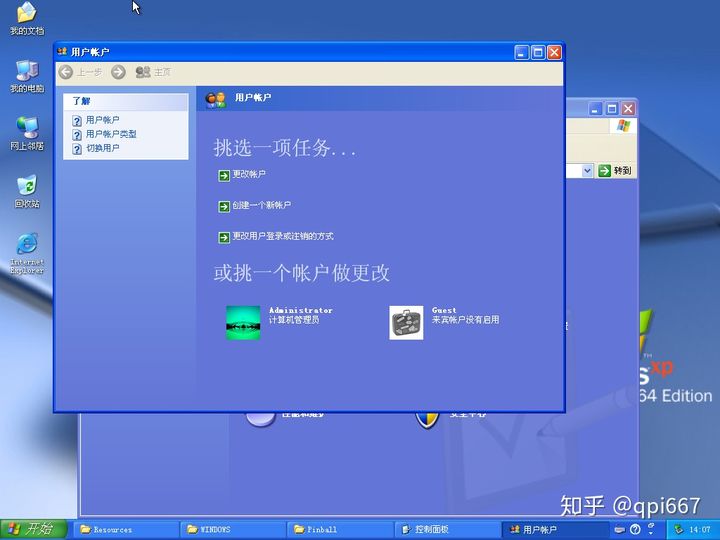Viewport: 720px width, 540px height.
Task: Minimize the 用户帐户 window
Action: coord(521,52)
